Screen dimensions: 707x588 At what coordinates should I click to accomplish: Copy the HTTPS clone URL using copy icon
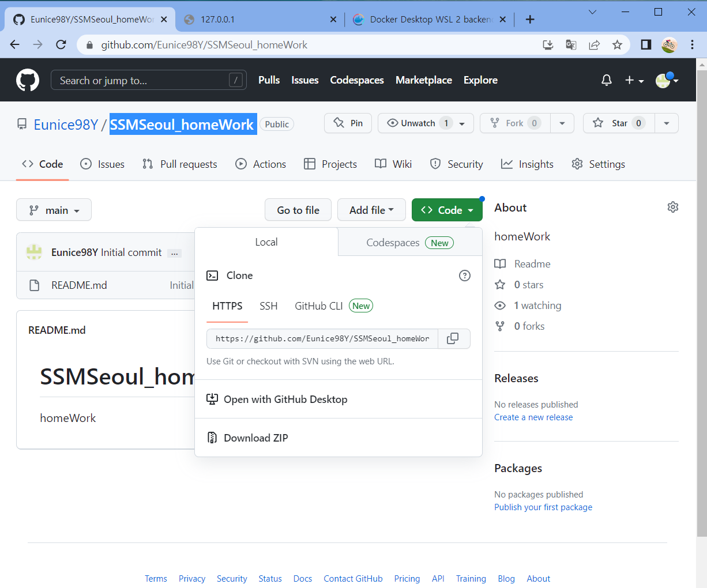454,338
